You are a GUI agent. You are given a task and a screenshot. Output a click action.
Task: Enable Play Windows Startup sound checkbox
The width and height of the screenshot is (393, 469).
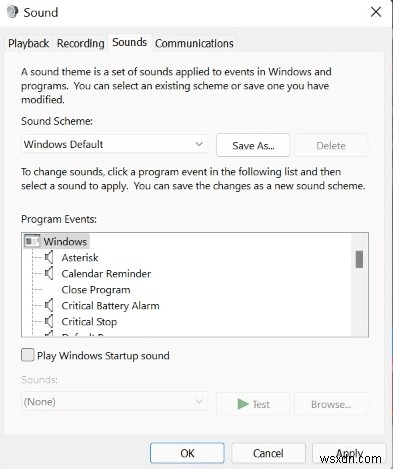[x=27, y=355]
